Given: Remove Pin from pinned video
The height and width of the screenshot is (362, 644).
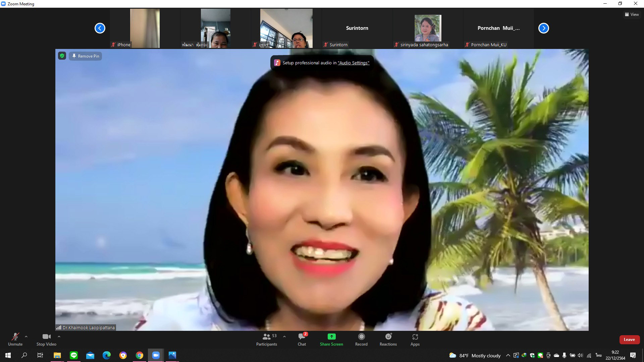Looking at the screenshot, I should coord(86,56).
